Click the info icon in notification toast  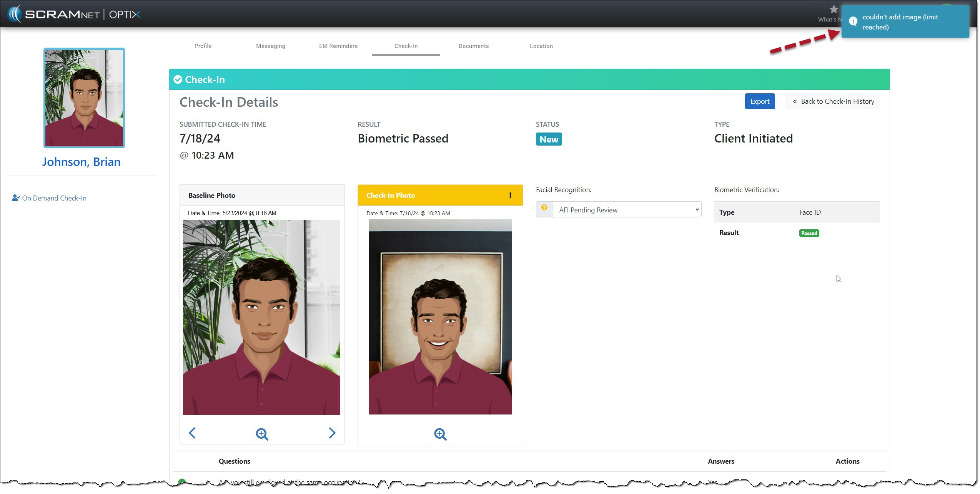pos(853,22)
